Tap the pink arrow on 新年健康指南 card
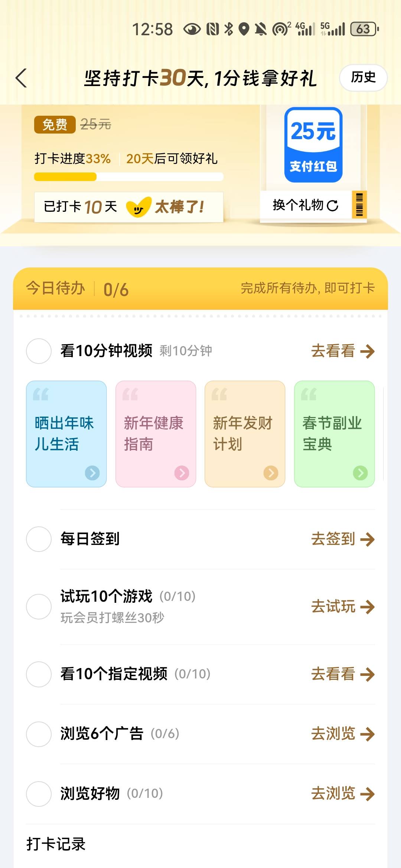Screen dimensions: 401x868 click(x=182, y=473)
